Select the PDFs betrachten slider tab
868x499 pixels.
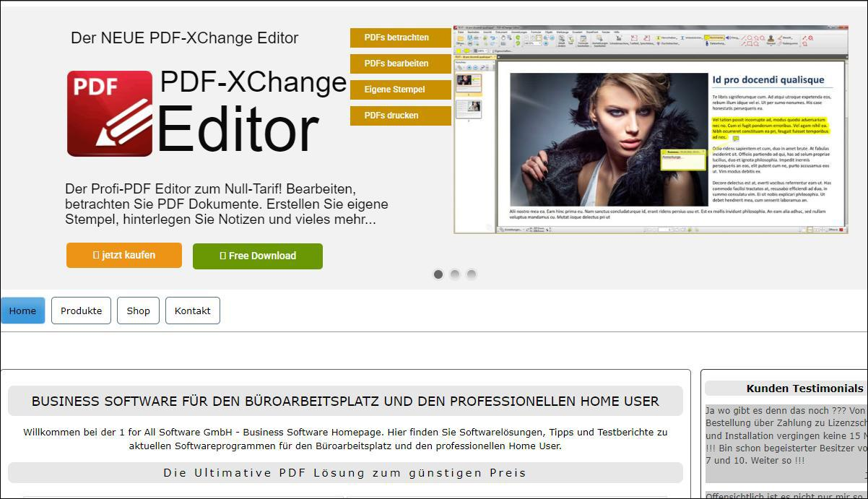coord(401,38)
